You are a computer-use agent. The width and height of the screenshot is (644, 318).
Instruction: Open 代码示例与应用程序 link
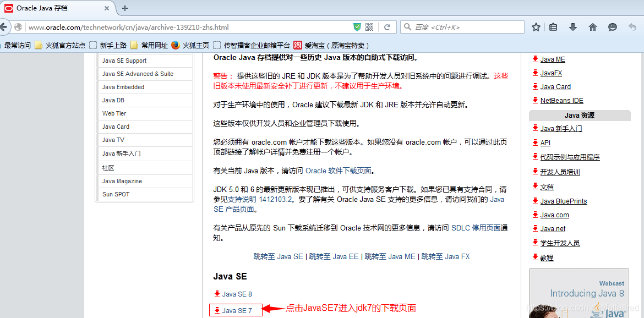click(570, 157)
